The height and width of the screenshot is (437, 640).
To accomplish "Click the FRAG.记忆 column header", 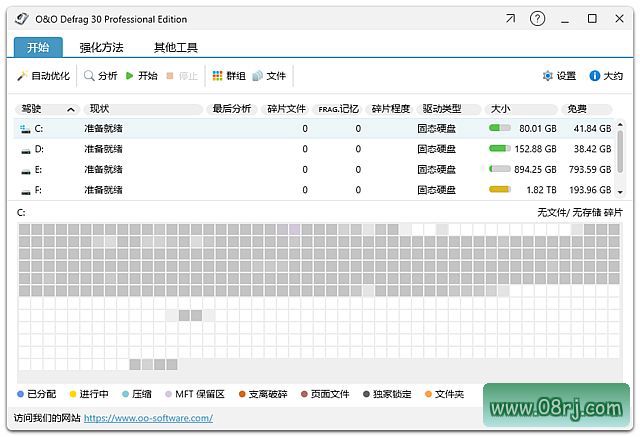I will pyautogui.click(x=338, y=109).
